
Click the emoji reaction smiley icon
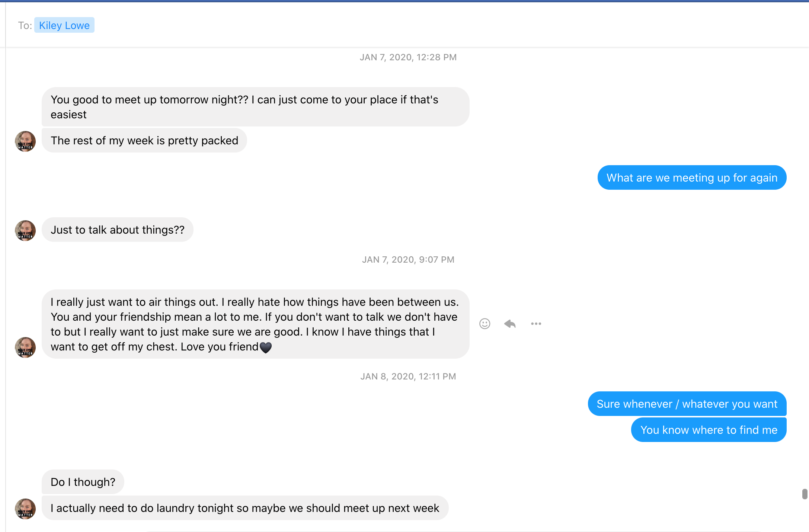pyautogui.click(x=485, y=324)
